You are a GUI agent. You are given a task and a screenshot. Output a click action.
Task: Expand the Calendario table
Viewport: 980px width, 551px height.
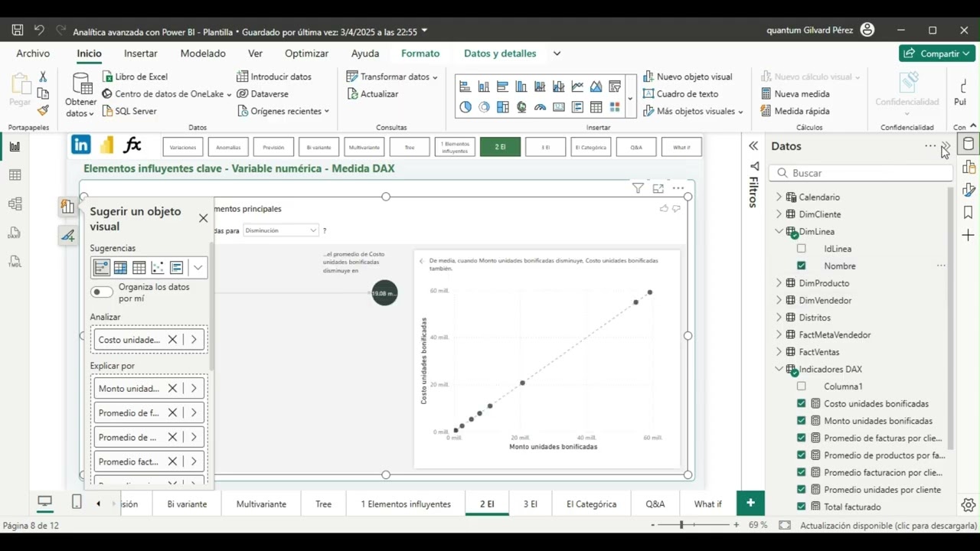[779, 197]
